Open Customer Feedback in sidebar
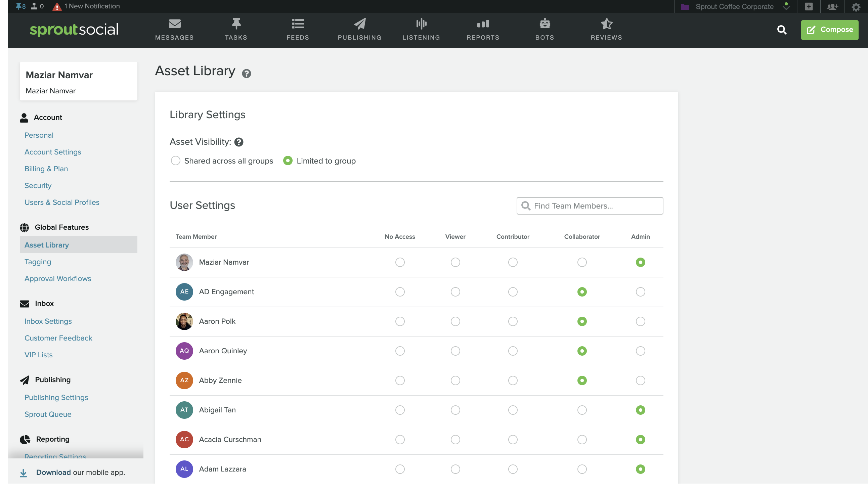 click(x=58, y=338)
